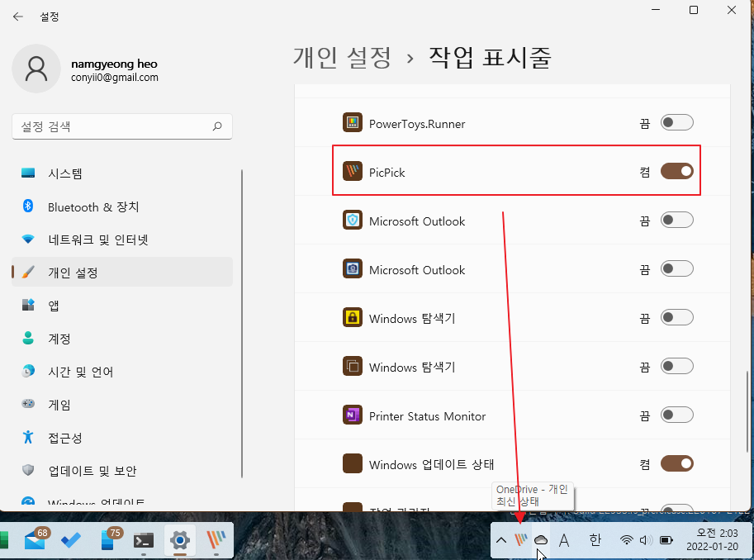
Task: Open the 계정 settings category
Action: [x=122, y=339]
